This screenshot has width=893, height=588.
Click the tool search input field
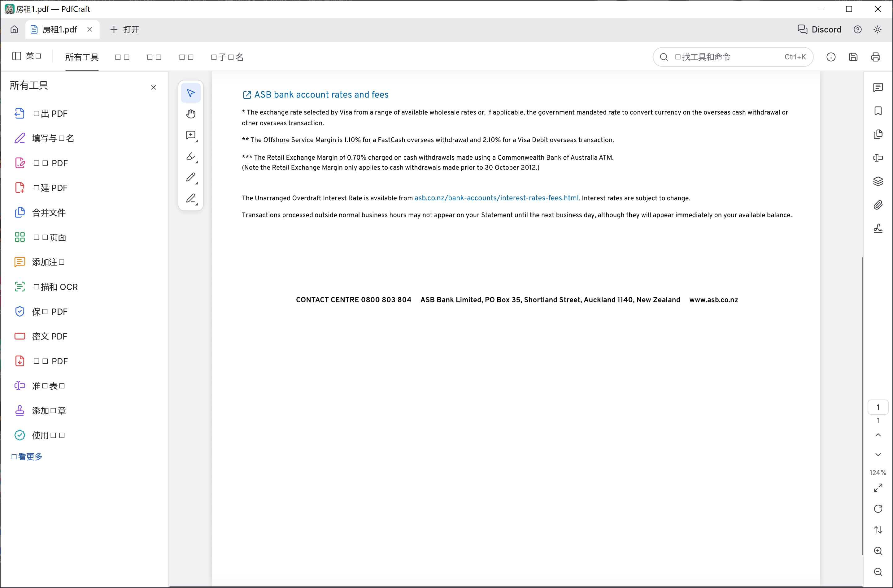tap(733, 57)
